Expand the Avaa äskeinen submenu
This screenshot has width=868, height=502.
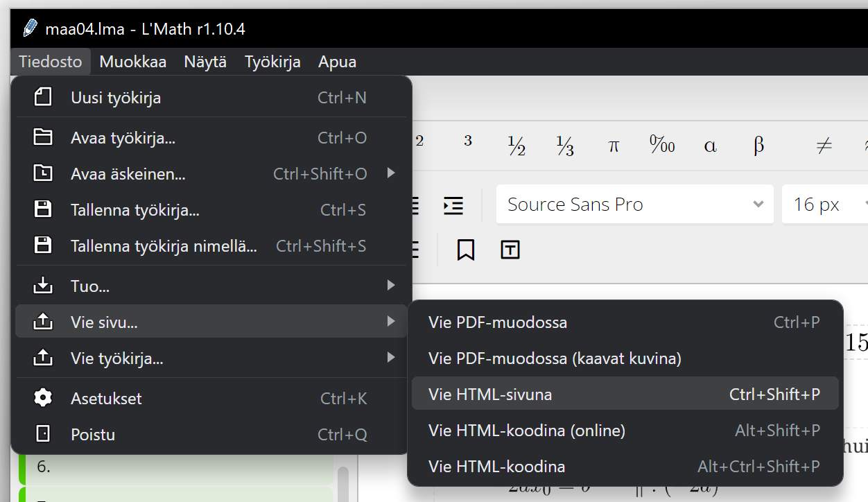click(x=211, y=174)
